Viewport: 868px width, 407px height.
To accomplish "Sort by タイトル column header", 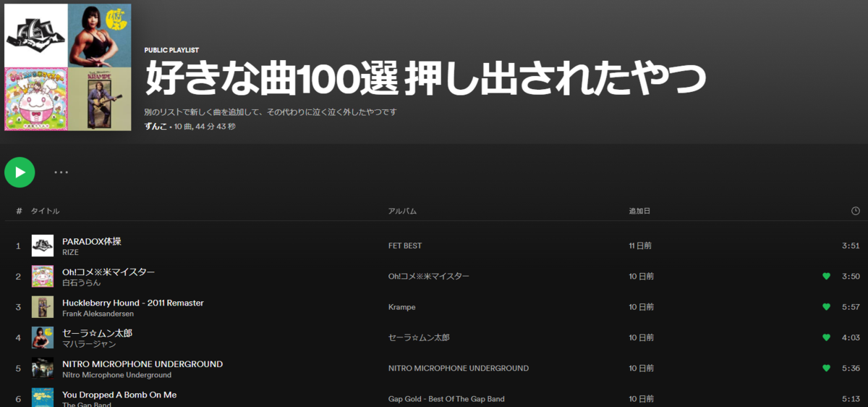I will pyautogui.click(x=45, y=211).
